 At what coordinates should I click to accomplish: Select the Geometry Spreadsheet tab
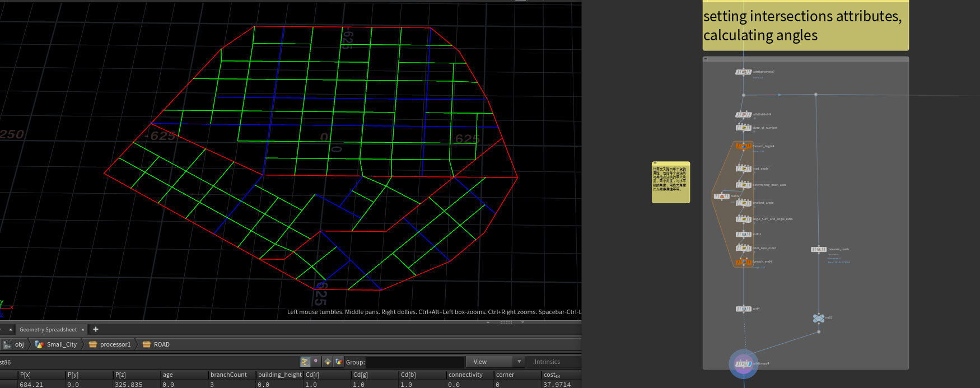coord(48,329)
